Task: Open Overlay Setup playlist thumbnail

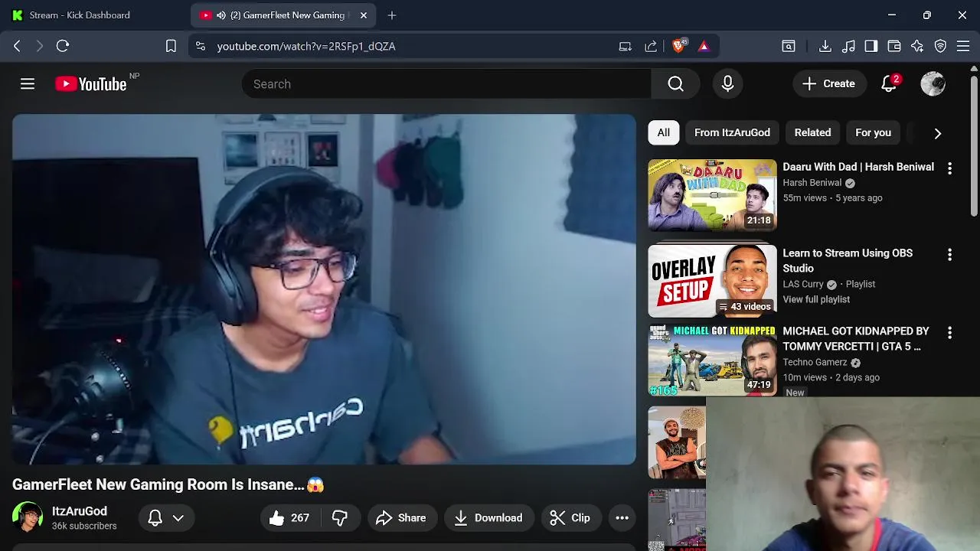Action: coord(712,281)
